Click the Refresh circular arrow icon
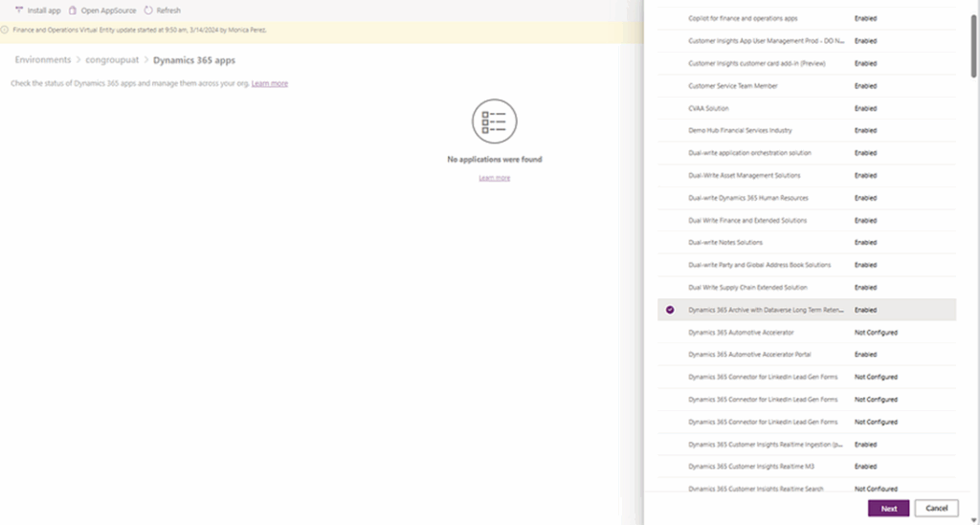The image size is (980, 525). click(148, 10)
